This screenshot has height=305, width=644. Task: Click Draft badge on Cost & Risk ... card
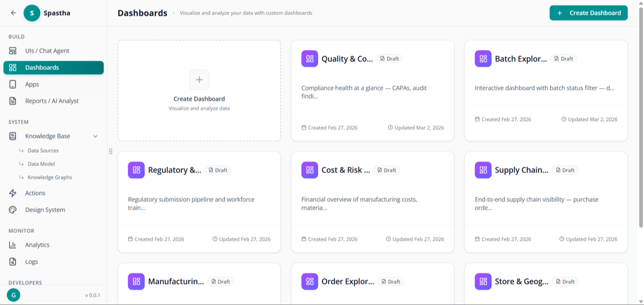click(387, 170)
